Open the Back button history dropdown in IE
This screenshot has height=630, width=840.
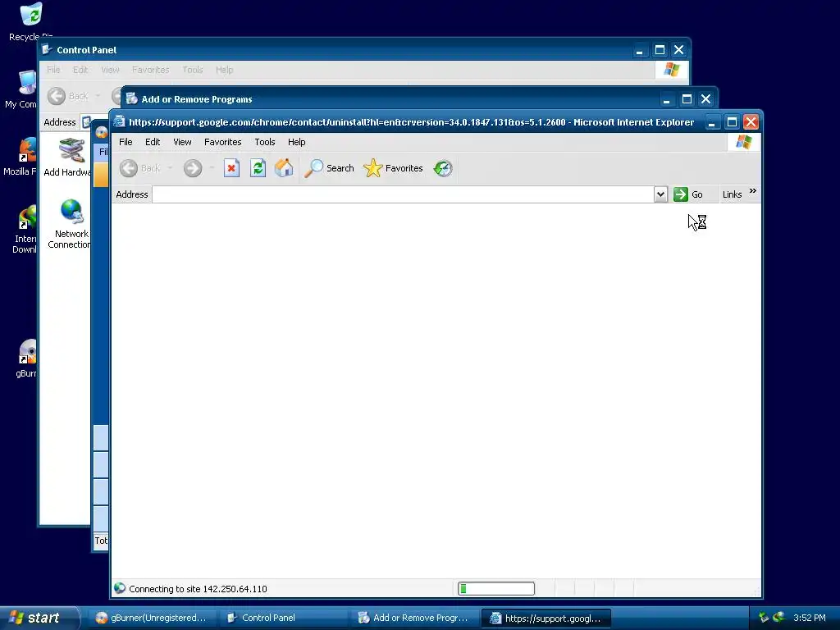[170, 168]
